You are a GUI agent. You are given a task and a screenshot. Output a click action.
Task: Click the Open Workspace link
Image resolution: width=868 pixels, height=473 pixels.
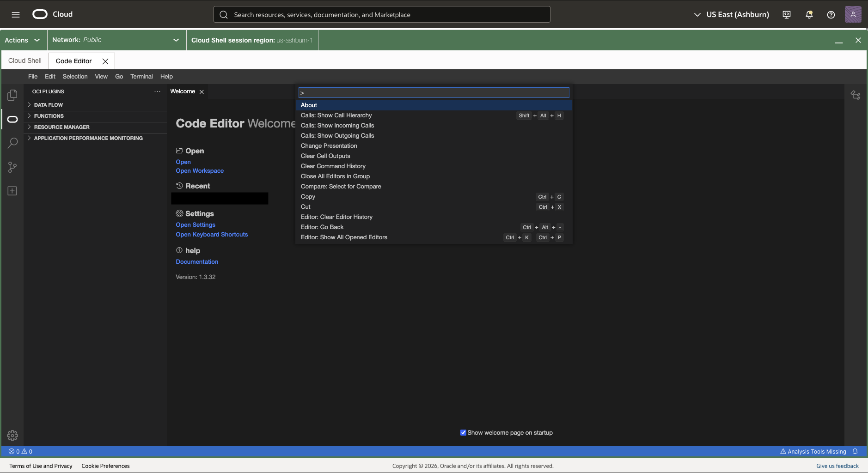(x=200, y=171)
